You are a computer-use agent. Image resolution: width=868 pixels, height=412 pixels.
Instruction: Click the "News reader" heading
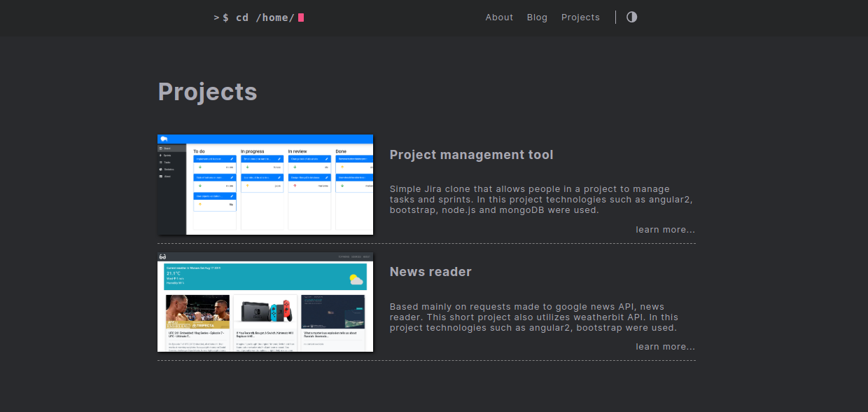[430, 272]
